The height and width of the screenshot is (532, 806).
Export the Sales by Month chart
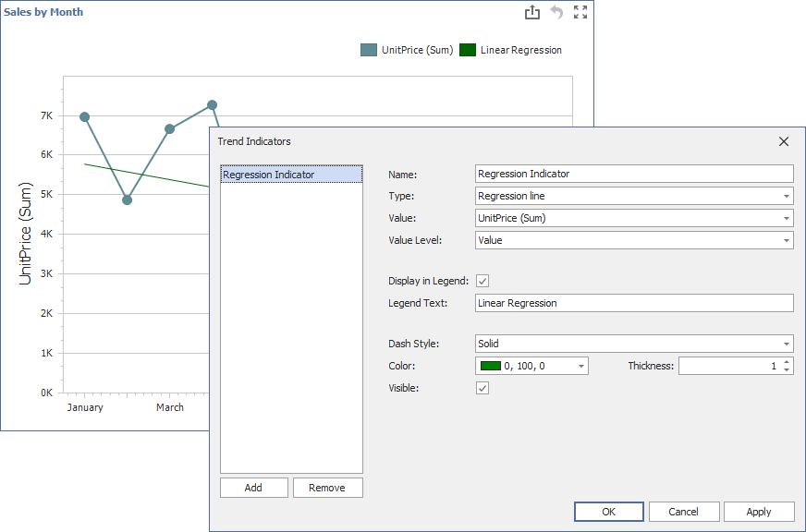pyautogui.click(x=532, y=12)
